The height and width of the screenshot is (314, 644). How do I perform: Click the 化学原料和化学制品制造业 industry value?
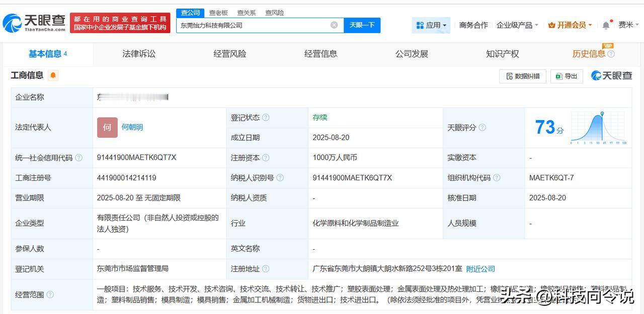coord(356,223)
